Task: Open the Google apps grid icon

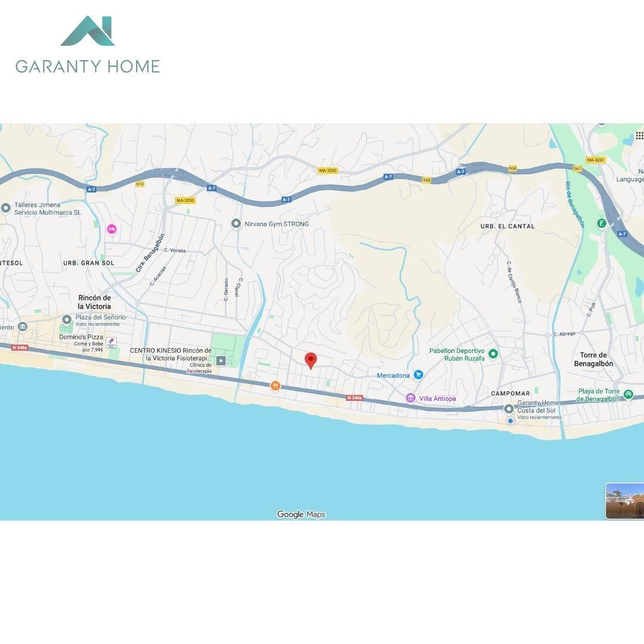Action: point(639,135)
